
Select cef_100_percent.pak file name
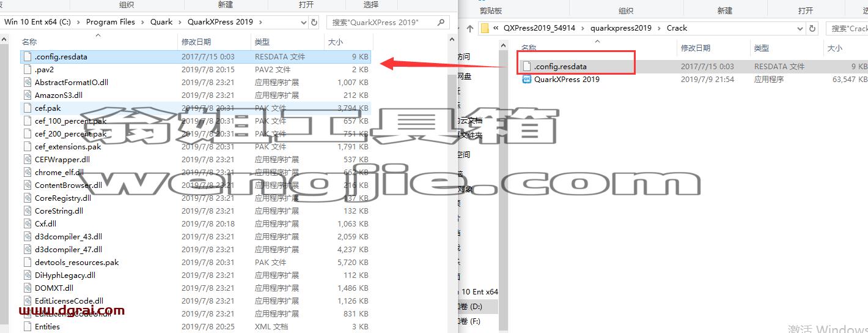(70, 121)
